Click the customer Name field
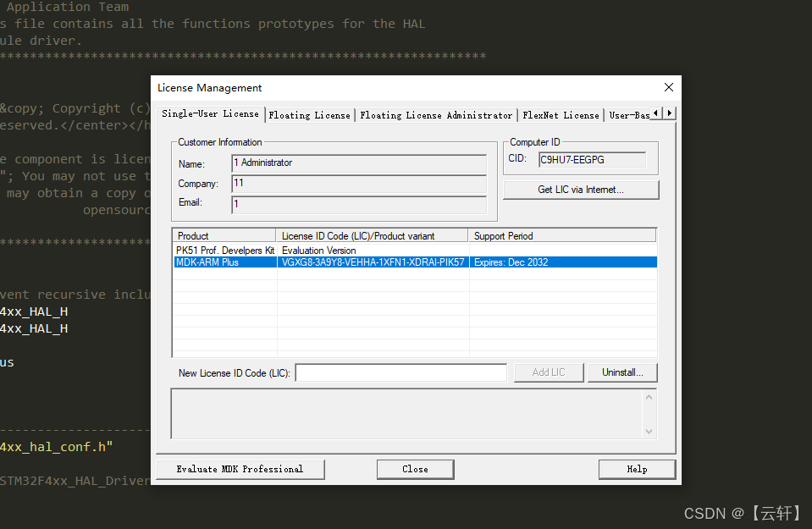 359,163
